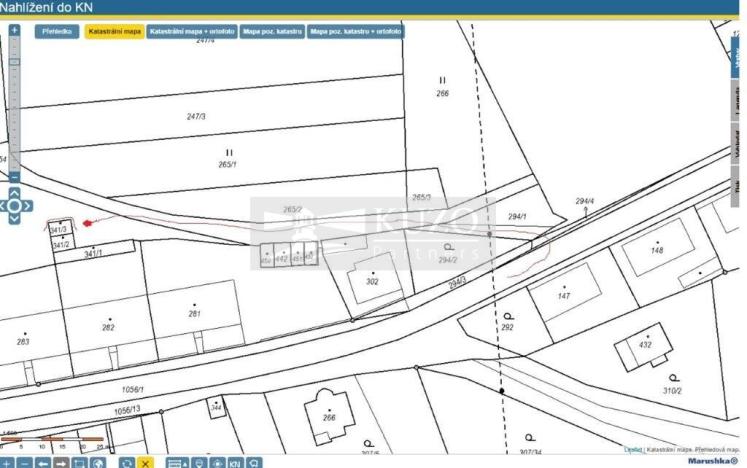Image resolution: width=747 pixels, height=468 pixels.
Task: Pan the map down with arrow
Action: pos(14,219)
